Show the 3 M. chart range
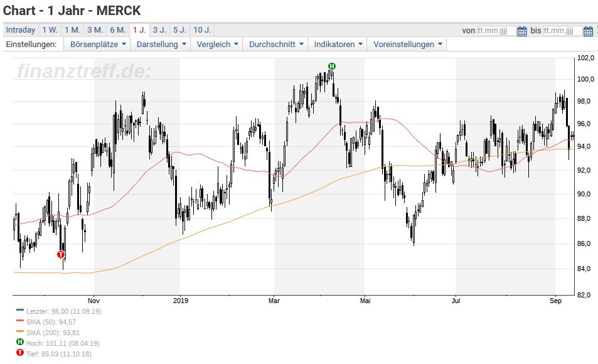 [x=95, y=29]
